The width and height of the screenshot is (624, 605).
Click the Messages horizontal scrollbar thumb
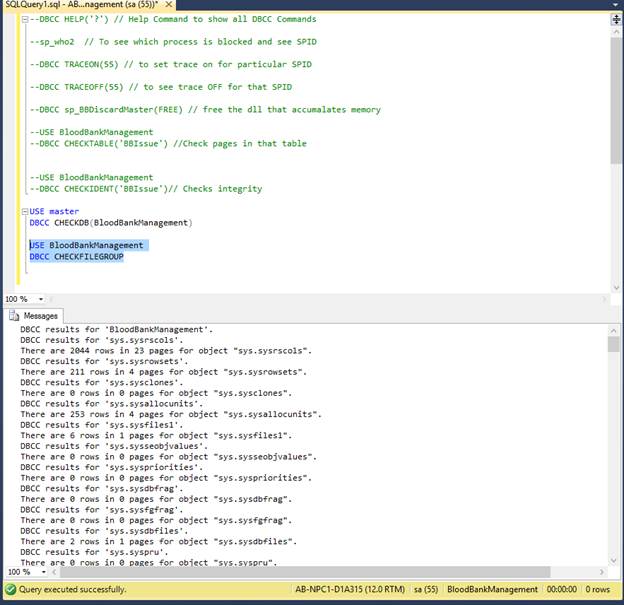coord(305,572)
